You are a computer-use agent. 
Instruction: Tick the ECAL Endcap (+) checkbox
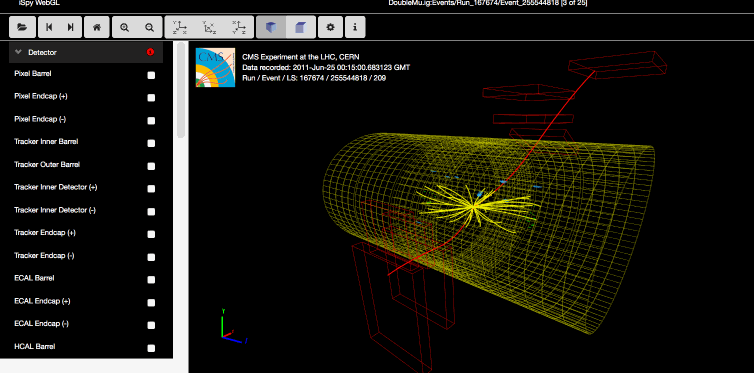[151, 302]
